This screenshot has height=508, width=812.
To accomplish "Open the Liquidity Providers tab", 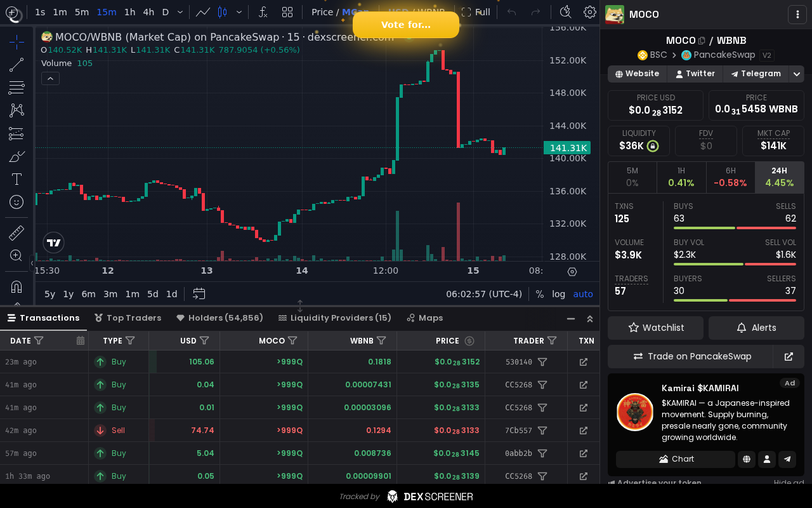I will point(334,318).
